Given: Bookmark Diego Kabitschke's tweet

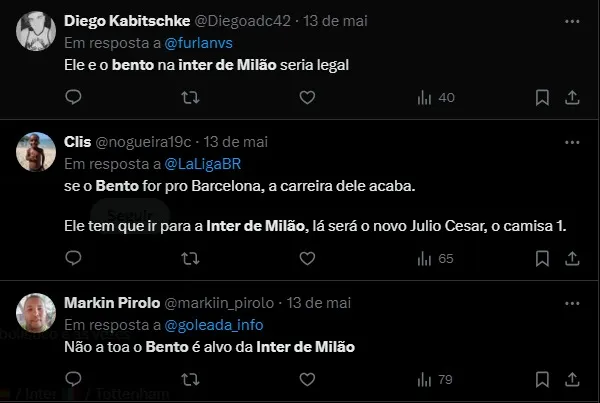Looking at the screenshot, I should coord(541,97).
